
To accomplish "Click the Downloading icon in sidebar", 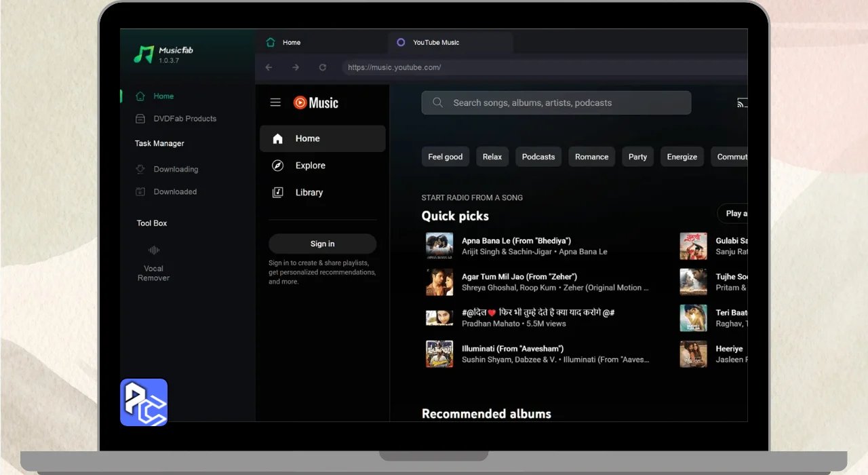I will pos(140,170).
